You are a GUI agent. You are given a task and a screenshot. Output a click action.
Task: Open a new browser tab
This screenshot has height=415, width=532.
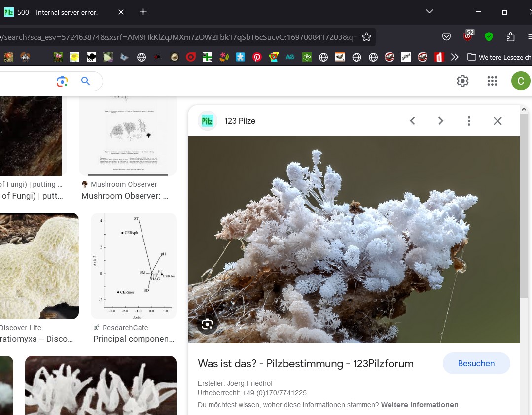pos(143,12)
